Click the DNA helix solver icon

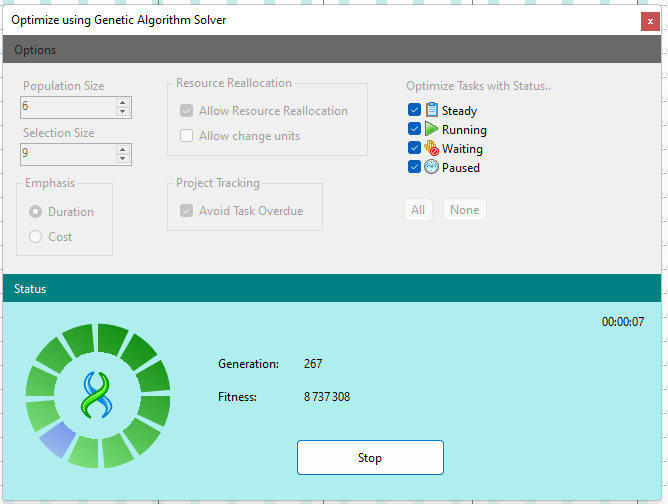[98, 395]
